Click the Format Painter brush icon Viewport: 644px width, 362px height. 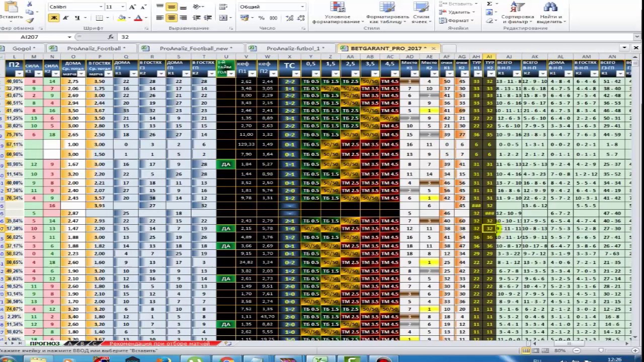click(x=30, y=21)
